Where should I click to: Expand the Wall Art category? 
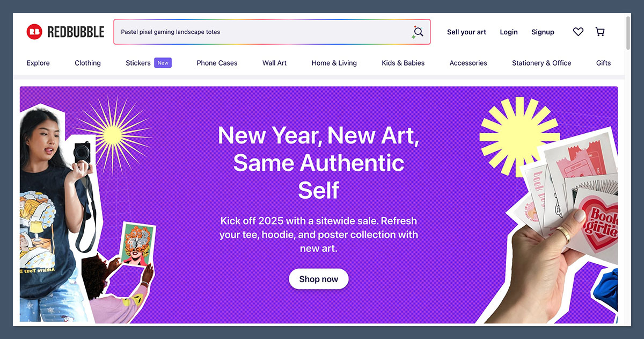click(274, 63)
